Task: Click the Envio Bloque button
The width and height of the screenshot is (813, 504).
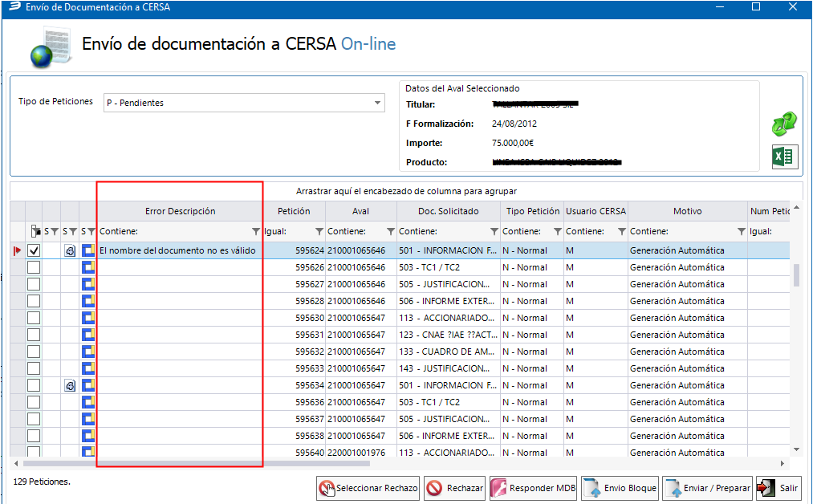Action: click(x=620, y=488)
